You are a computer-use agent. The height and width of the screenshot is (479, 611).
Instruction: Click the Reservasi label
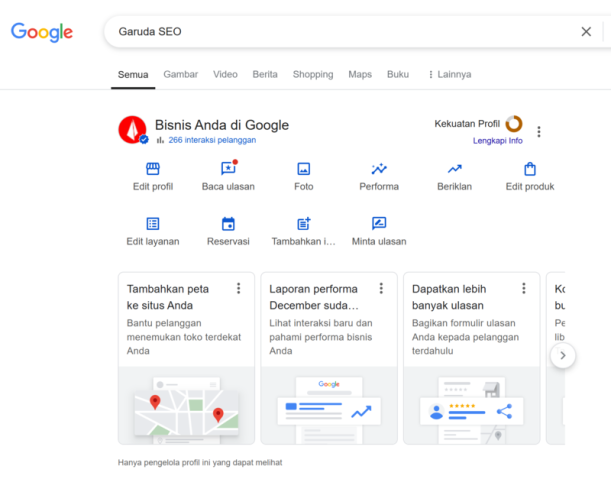pyautogui.click(x=228, y=242)
